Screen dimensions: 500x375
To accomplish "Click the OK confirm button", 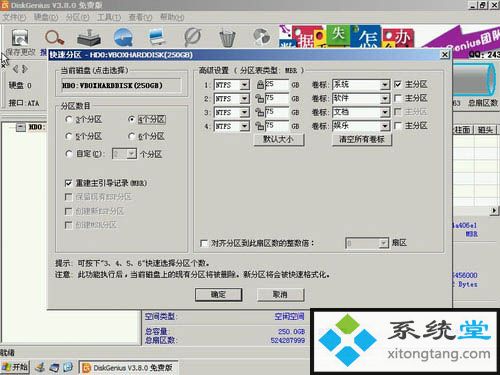I will [218, 295].
